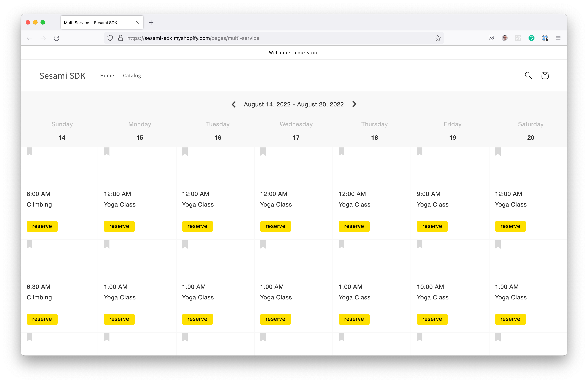The height and width of the screenshot is (383, 588).
Task: Reserve Tuesday 1:00 AM Yoga Class
Action: (x=197, y=319)
